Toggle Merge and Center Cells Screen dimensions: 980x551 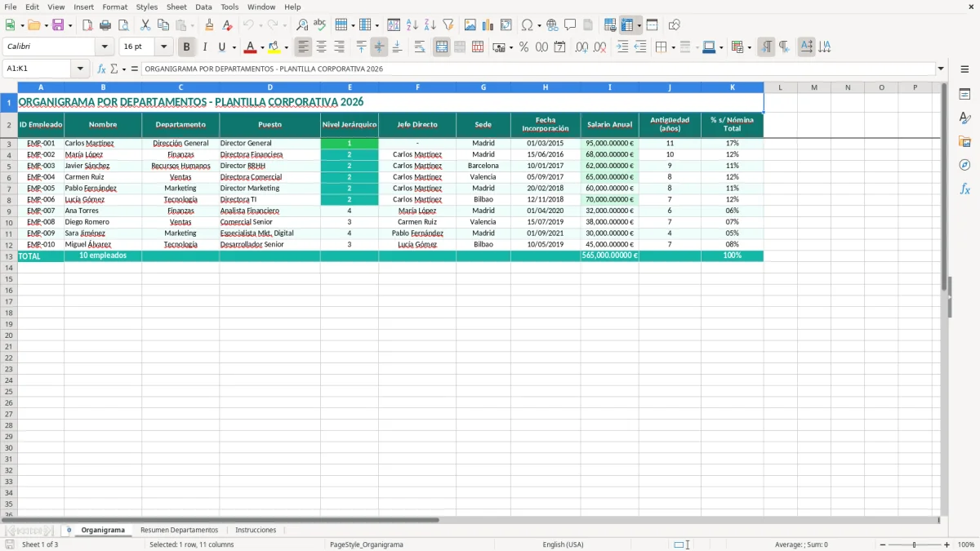coord(442,47)
